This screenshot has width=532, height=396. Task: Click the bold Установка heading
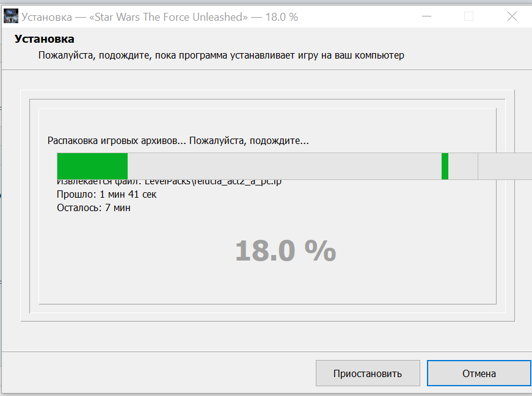click(44, 39)
